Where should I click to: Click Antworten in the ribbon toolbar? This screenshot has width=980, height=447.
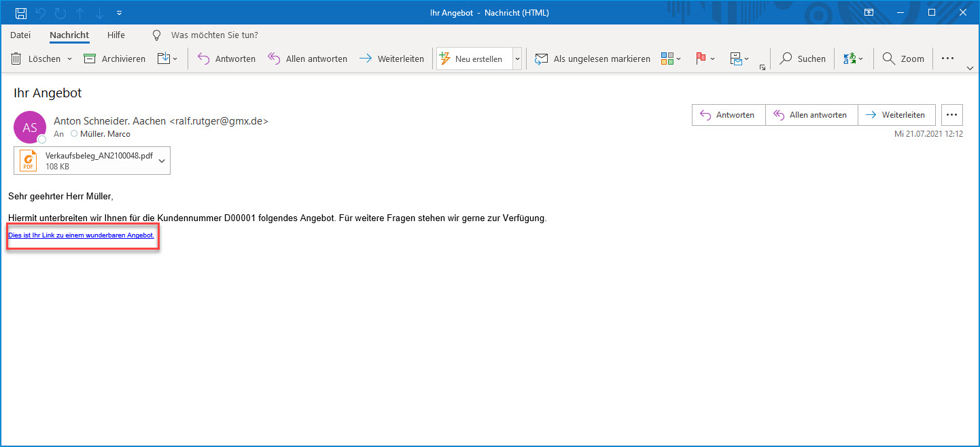tap(226, 59)
